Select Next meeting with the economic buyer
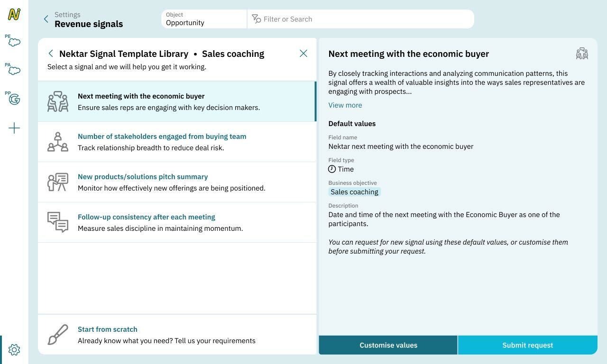The width and height of the screenshot is (607, 364). (141, 96)
